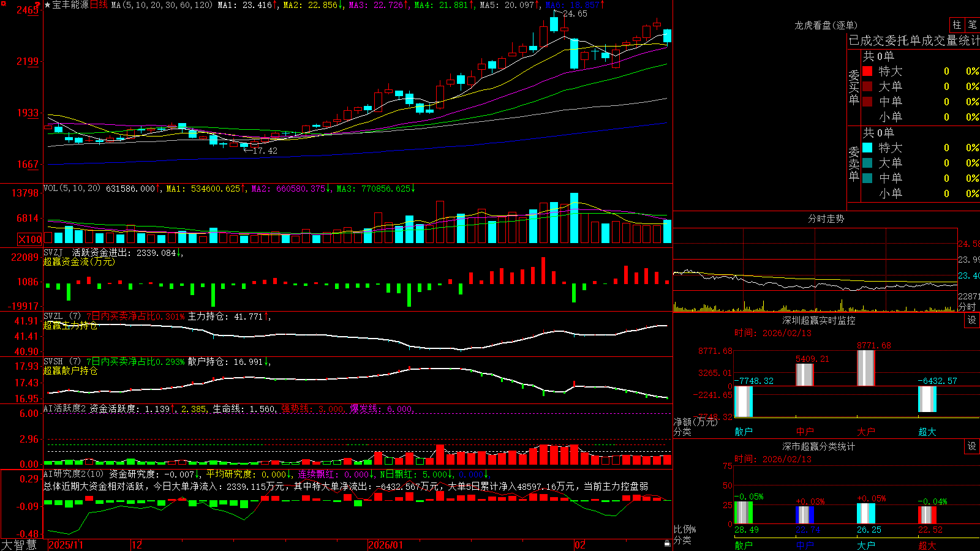
Task: Click the 日线 period label
Action: pyautogui.click(x=99, y=5)
